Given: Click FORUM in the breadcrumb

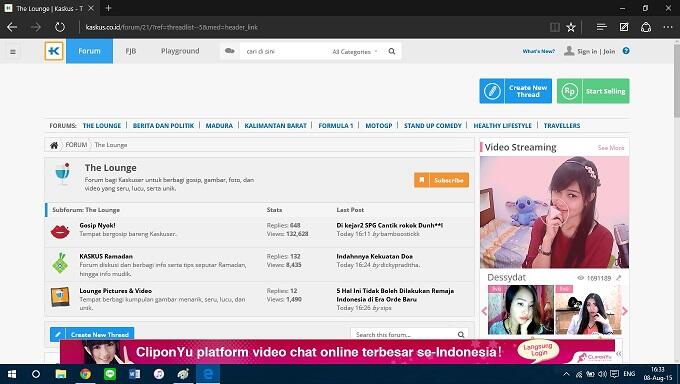Looking at the screenshot, I should point(76,145).
